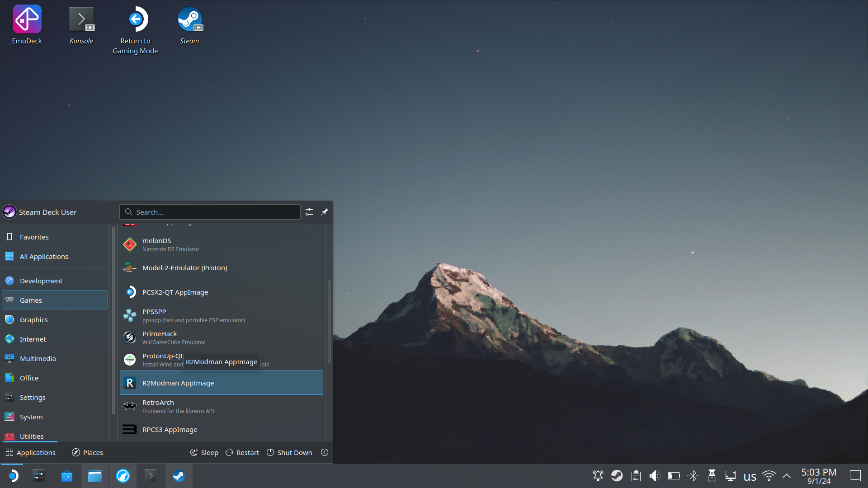Open the display configuration tray icon
Image resolution: width=868 pixels, height=488 pixels.
(x=731, y=476)
